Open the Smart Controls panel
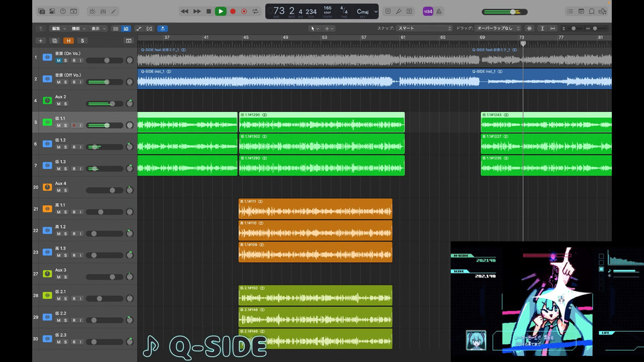The height and width of the screenshot is (362, 644). (92, 11)
